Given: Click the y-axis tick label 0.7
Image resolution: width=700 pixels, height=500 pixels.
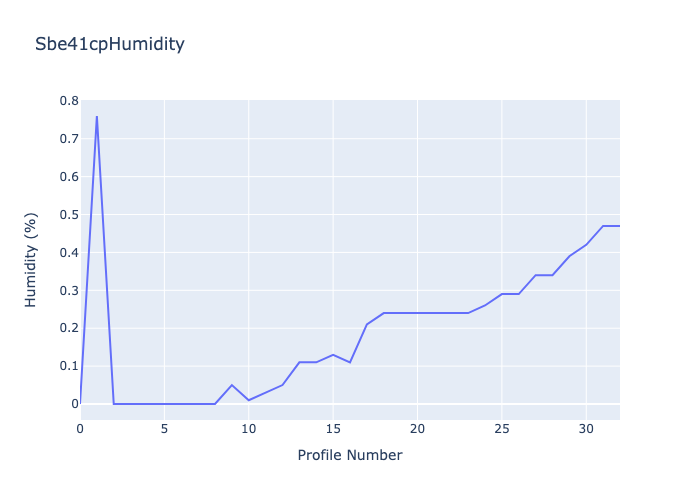Looking at the screenshot, I should pos(68,139).
